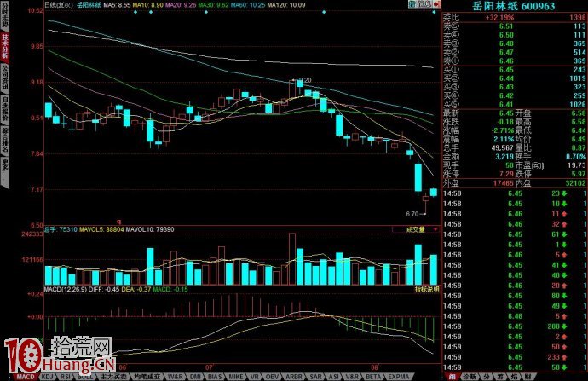588x381 pixels.
Task: Switch to the SAR indicator tab
Action: coord(316,377)
